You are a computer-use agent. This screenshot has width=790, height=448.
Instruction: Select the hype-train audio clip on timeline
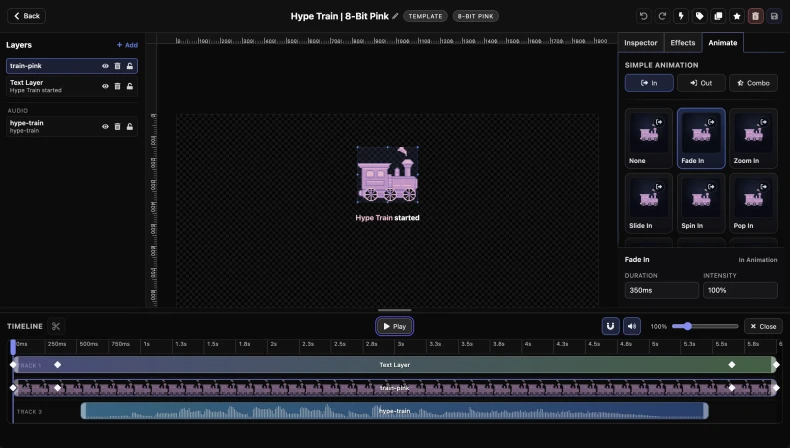tap(394, 411)
